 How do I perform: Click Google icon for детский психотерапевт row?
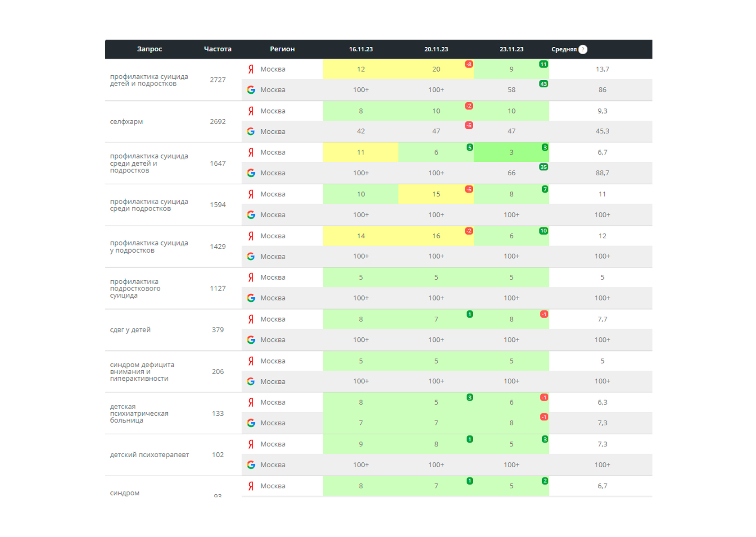[x=251, y=465]
